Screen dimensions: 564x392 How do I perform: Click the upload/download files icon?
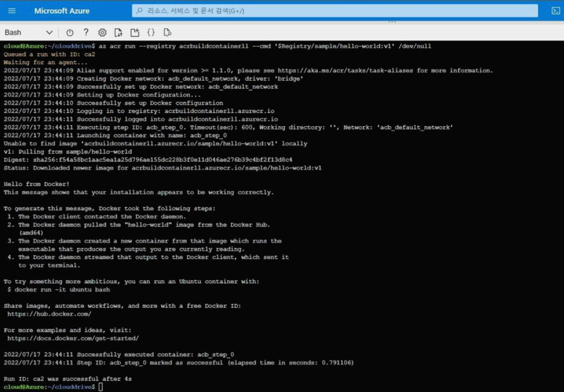[x=118, y=32]
